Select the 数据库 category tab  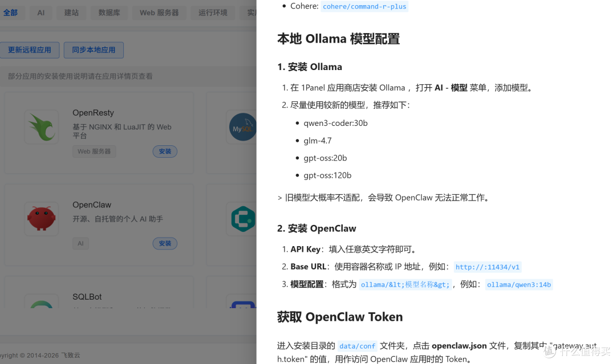[109, 13]
